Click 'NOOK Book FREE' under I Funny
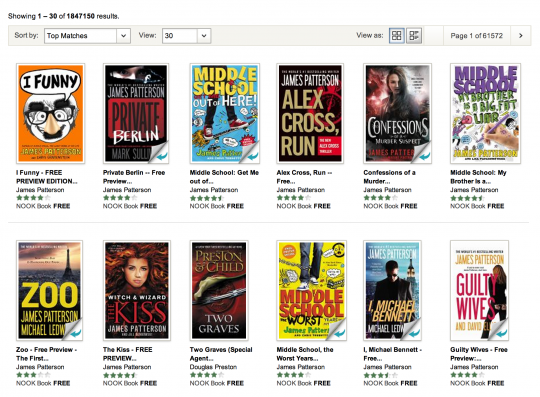Image resolution: width=540 pixels, height=397 pixels. 43,206
